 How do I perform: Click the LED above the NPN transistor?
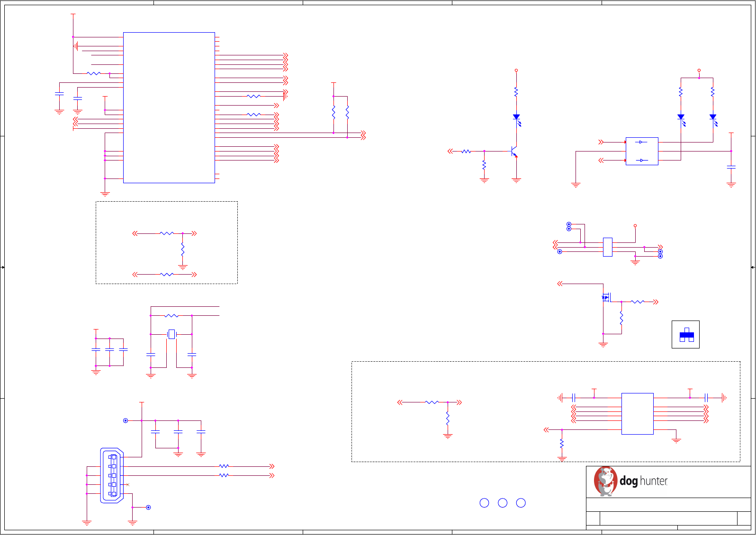pyautogui.click(x=517, y=119)
